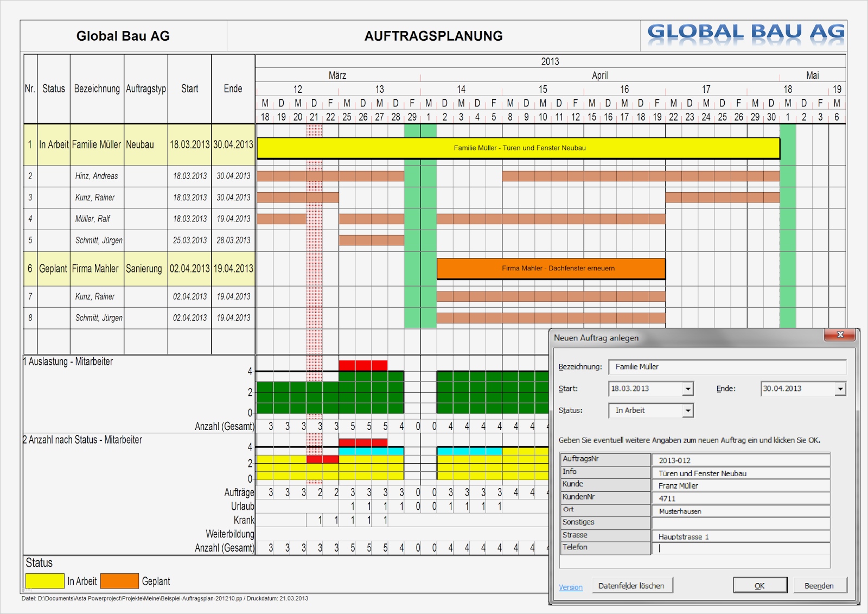The image size is (868, 614).
Task: Click the orange Geplant legend swatch
Action: [119, 581]
